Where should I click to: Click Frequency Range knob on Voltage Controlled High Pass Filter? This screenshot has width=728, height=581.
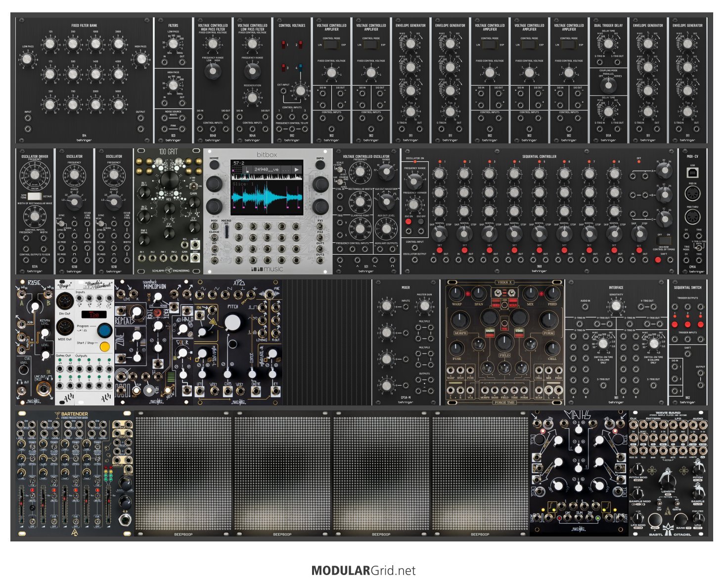pyautogui.click(x=213, y=71)
